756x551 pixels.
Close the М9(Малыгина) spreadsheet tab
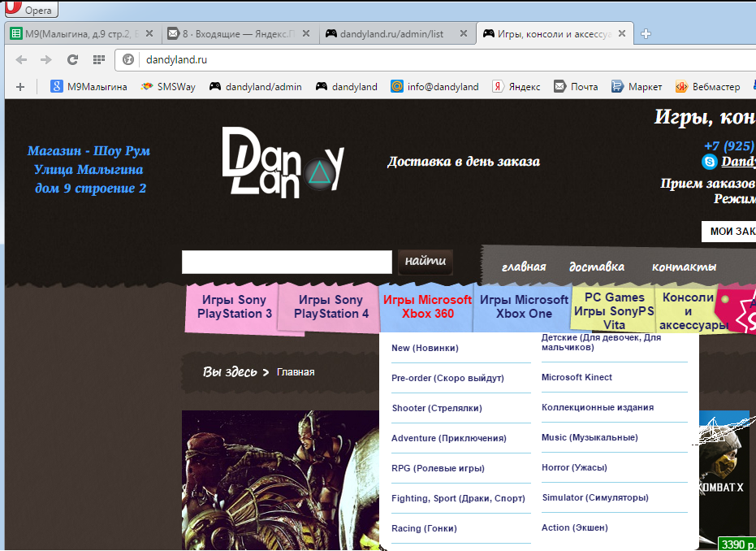point(149,34)
